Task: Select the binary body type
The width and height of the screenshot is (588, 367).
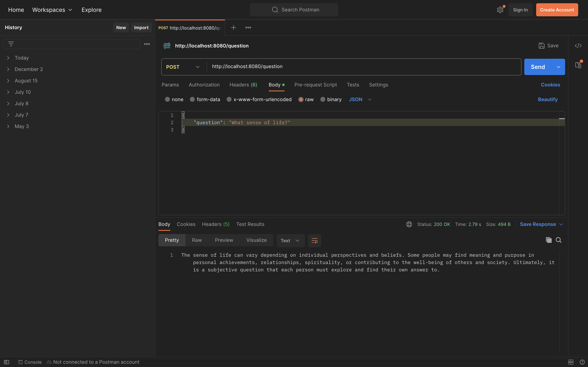Action: pyautogui.click(x=322, y=99)
